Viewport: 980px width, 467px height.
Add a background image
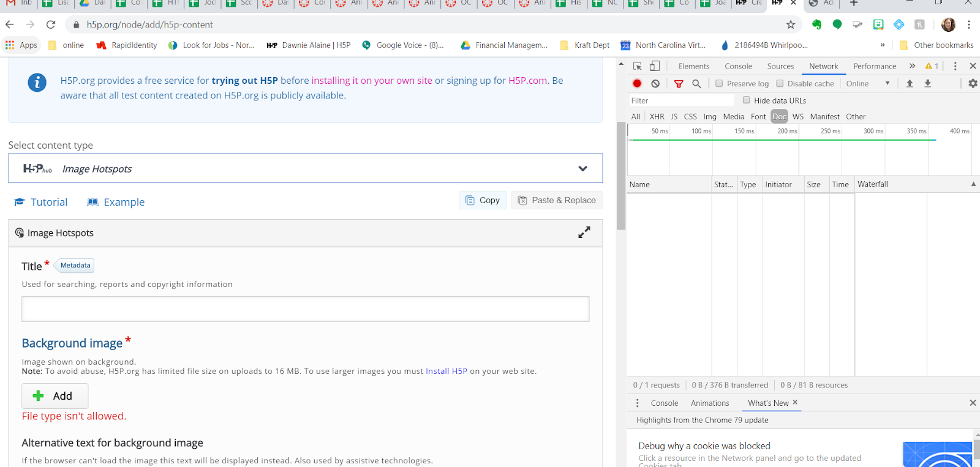tap(55, 396)
